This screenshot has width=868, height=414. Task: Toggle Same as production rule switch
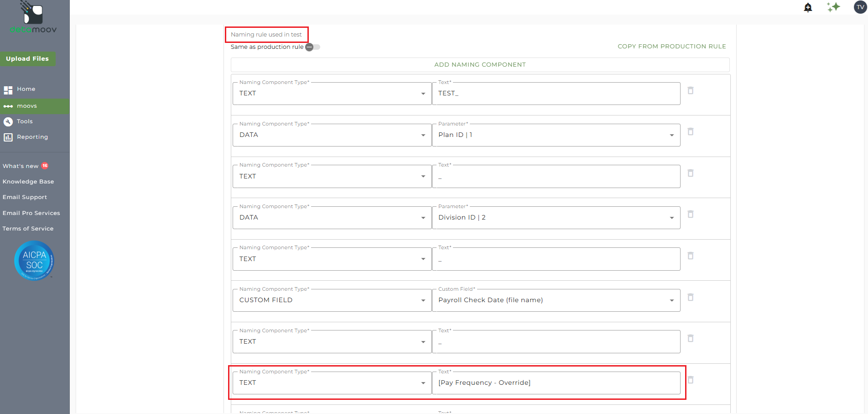[312, 47]
